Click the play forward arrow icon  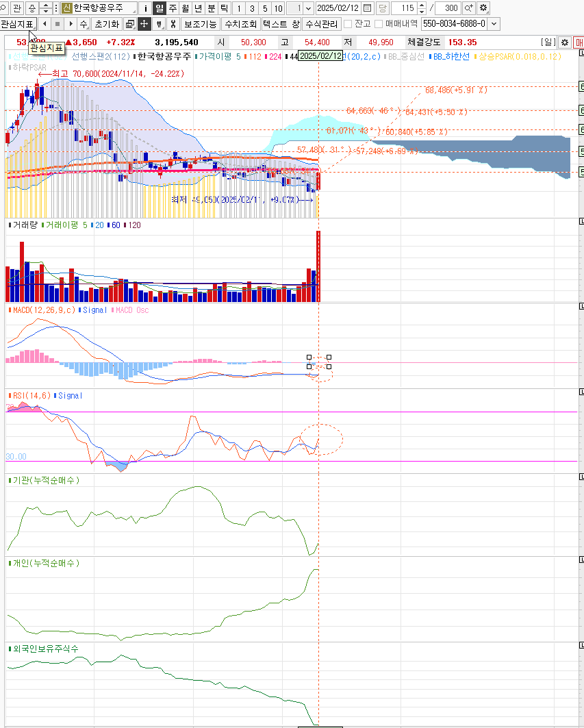(70, 24)
